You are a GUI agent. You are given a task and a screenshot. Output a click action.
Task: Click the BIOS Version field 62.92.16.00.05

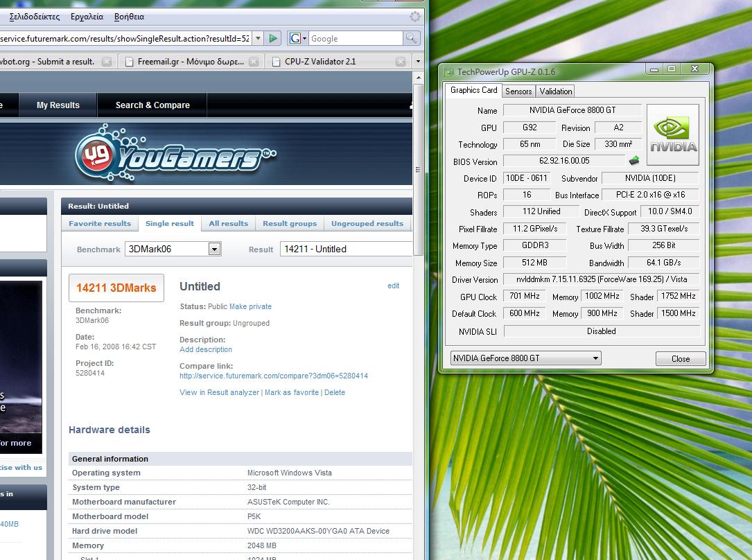click(564, 161)
